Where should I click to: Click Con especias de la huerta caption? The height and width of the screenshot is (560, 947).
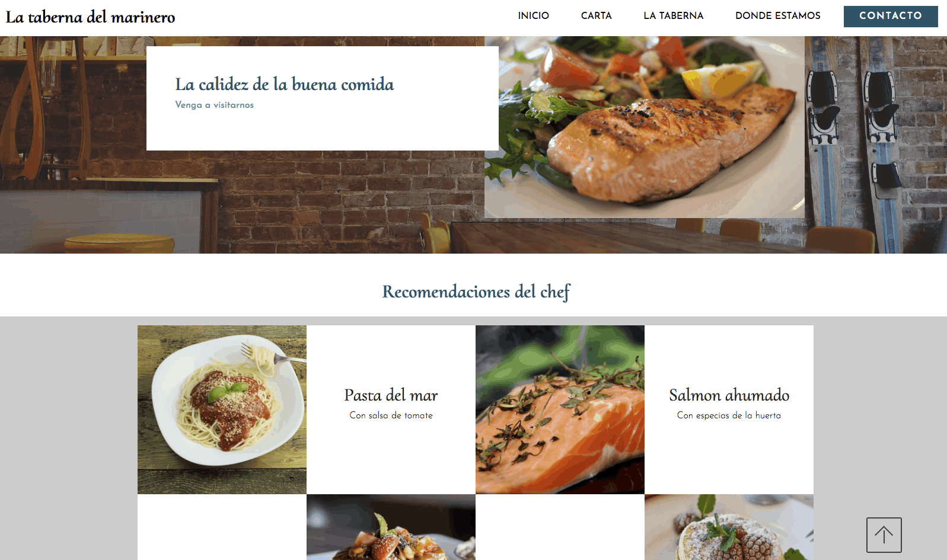coord(729,415)
